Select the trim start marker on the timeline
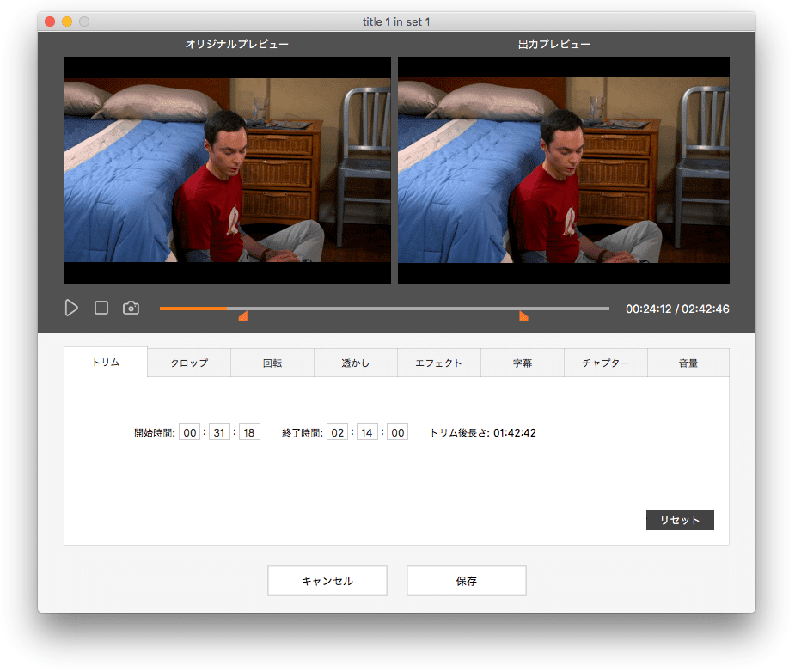This screenshot has height=672, width=795. pyautogui.click(x=243, y=316)
